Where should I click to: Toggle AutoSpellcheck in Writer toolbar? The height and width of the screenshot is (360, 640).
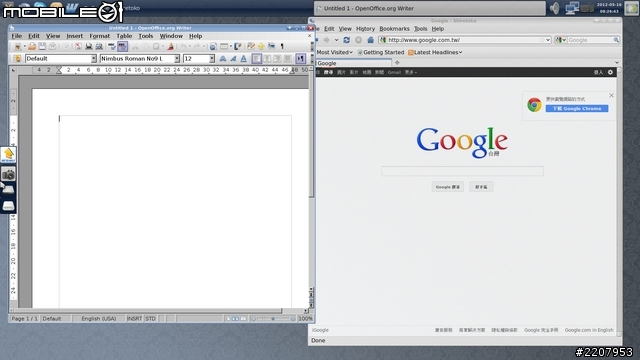(122, 47)
